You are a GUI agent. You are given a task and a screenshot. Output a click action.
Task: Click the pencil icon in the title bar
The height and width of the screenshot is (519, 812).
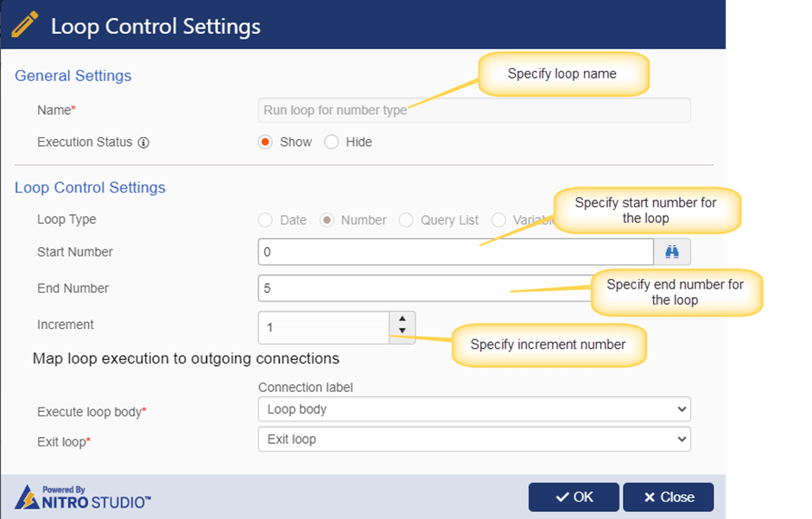pyautogui.click(x=24, y=24)
